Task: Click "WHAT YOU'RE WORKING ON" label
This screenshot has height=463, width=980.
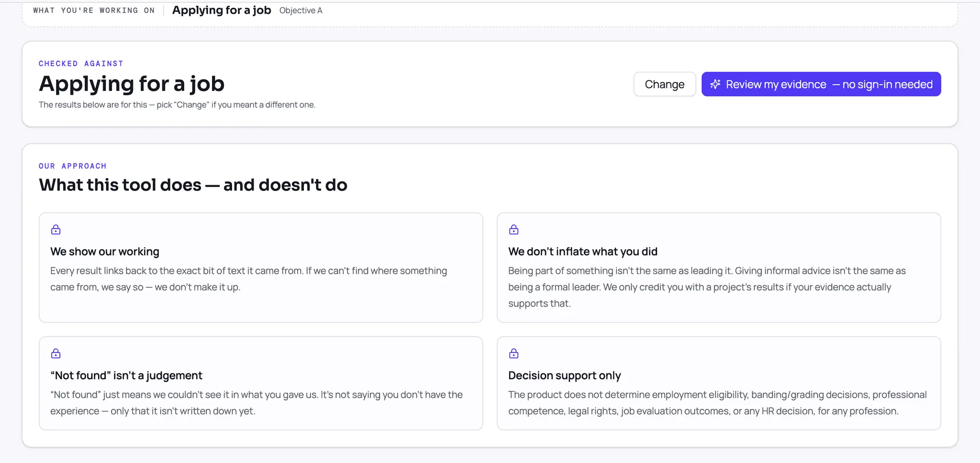Action: point(94,11)
